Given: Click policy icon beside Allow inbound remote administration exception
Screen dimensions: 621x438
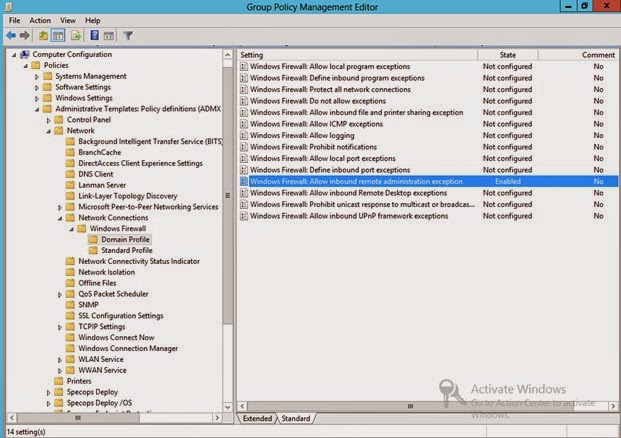Looking at the screenshot, I should [244, 181].
